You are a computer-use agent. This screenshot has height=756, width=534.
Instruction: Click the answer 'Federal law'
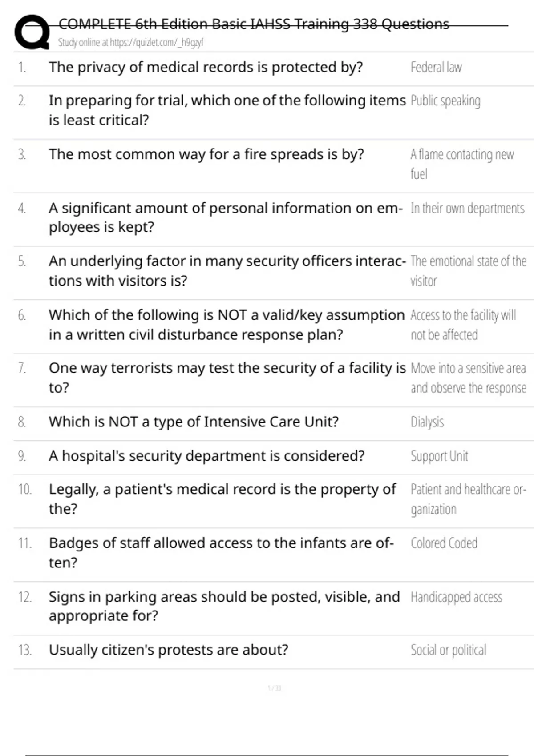coord(436,68)
